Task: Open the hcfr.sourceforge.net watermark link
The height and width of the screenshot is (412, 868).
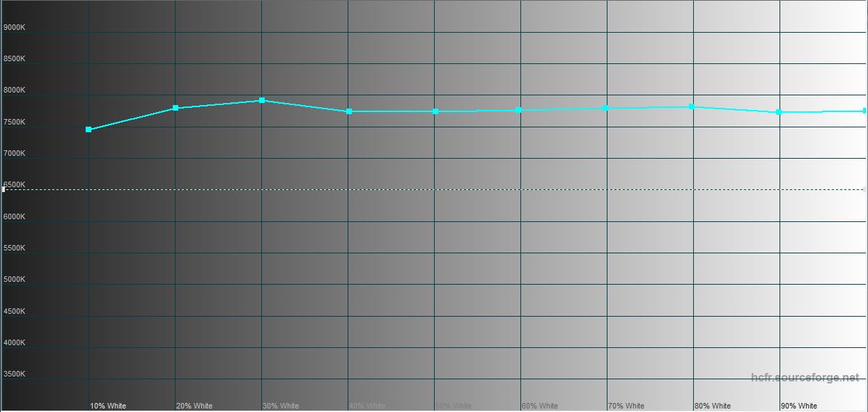Action: pos(805,377)
